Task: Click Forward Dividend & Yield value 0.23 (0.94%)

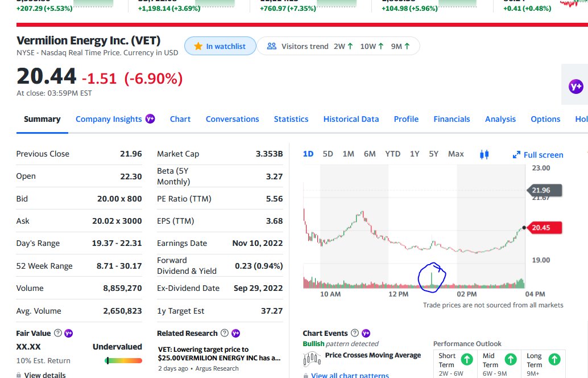Action: coord(259,266)
